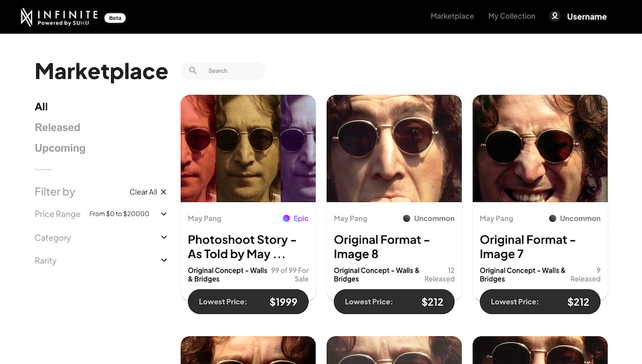Viewport: 642px width, 364px height.
Task: Select the All filter tab
Action: (x=41, y=107)
